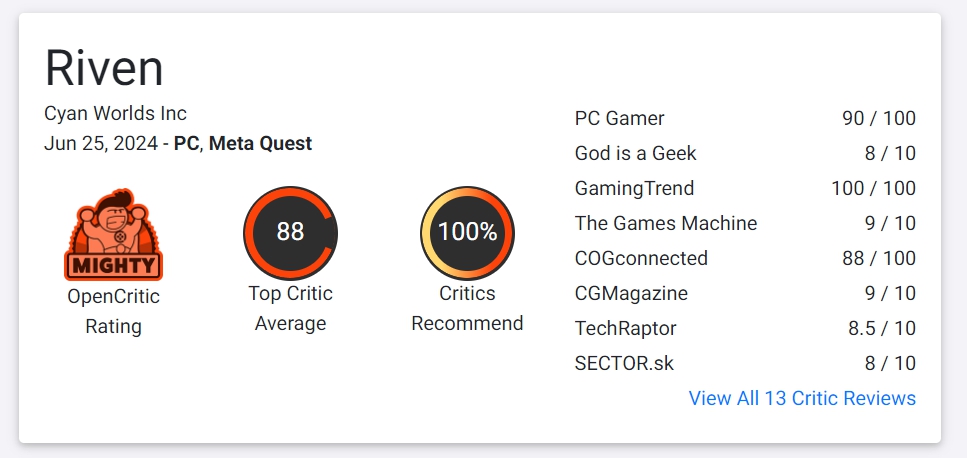Click the Mighty OpenCritic rating badge
Screen dimensions: 967x458
tap(113, 235)
